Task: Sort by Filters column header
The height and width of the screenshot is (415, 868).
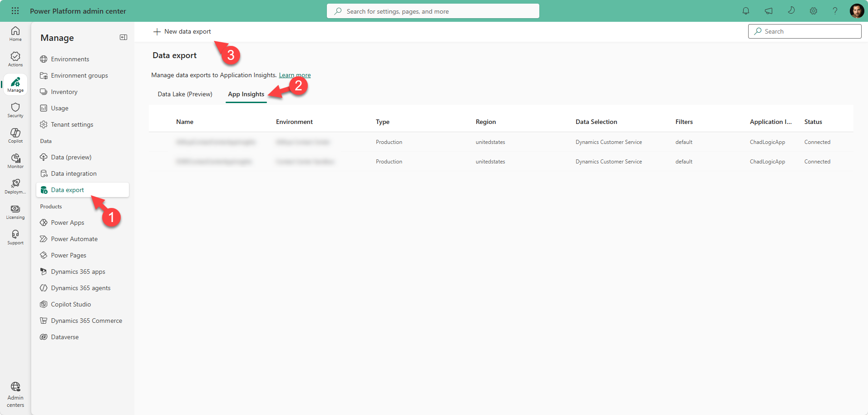Action: point(684,122)
